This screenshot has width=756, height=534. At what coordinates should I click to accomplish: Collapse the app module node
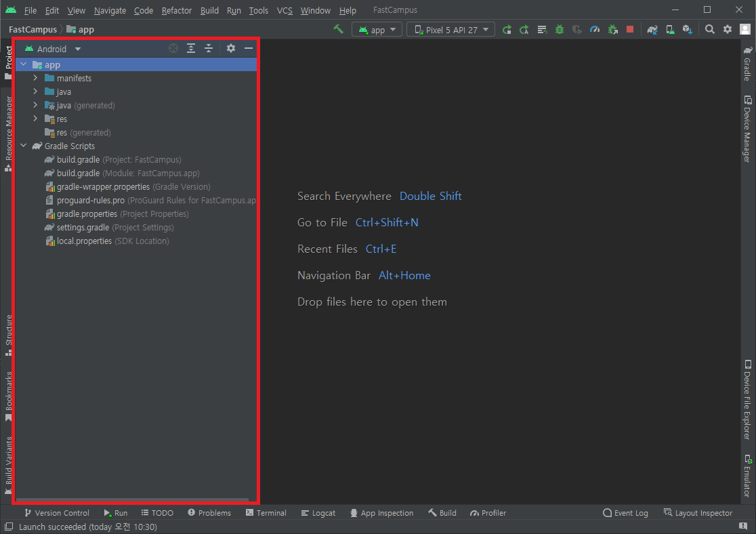click(x=24, y=64)
